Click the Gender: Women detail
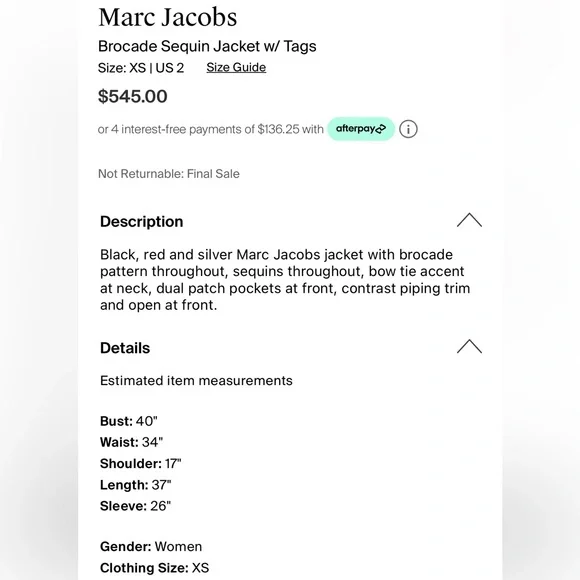 coord(151,547)
